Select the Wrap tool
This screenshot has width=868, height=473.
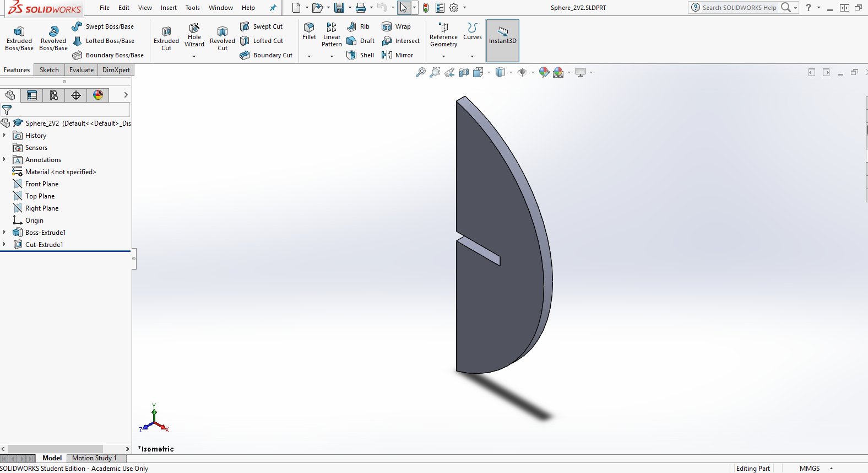pos(396,26)
